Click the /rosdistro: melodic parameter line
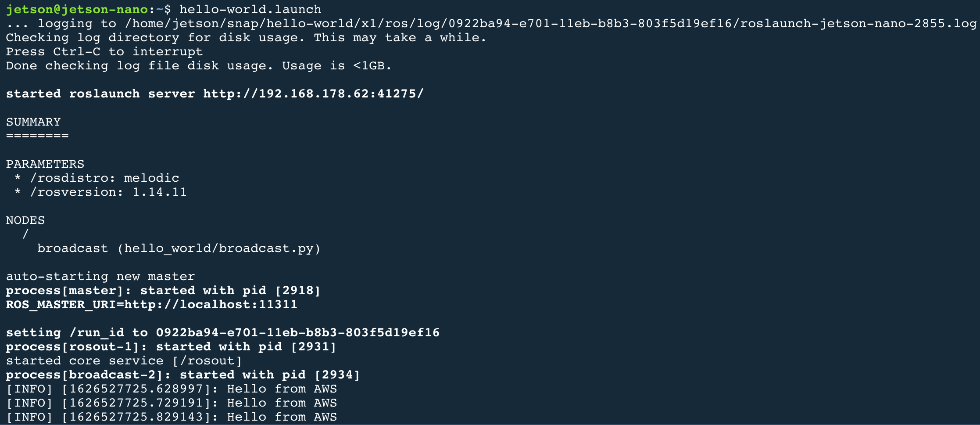Screen dimensions: 980x425 [x=97, y=178]
